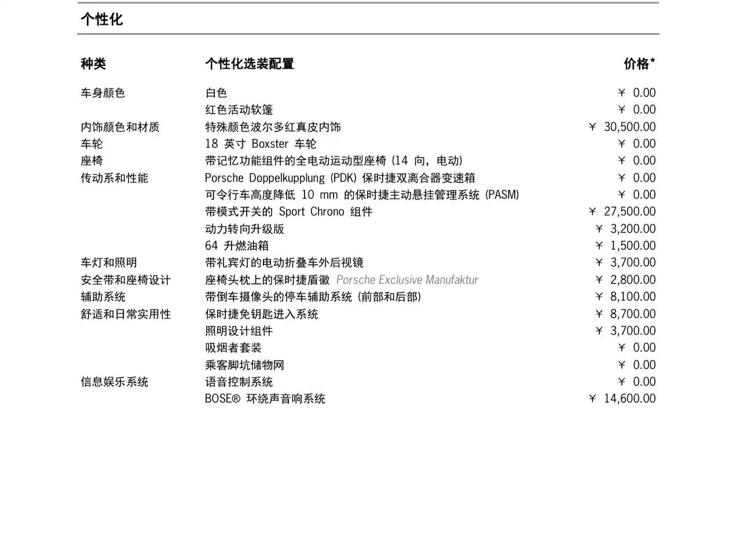The width and height of the screenshot is (747, 560).
Task: Select the 种类 column header
Action: (93, 64)
